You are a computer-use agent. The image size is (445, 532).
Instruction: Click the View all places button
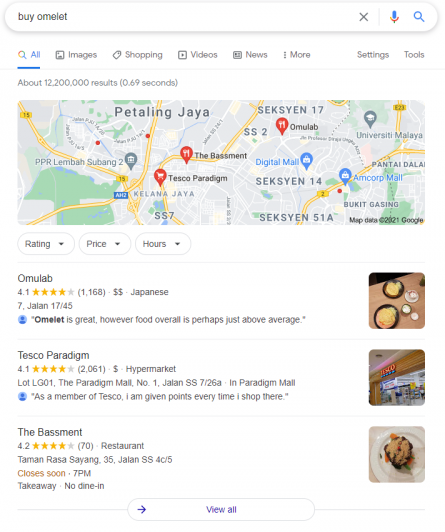pos(221,509)
